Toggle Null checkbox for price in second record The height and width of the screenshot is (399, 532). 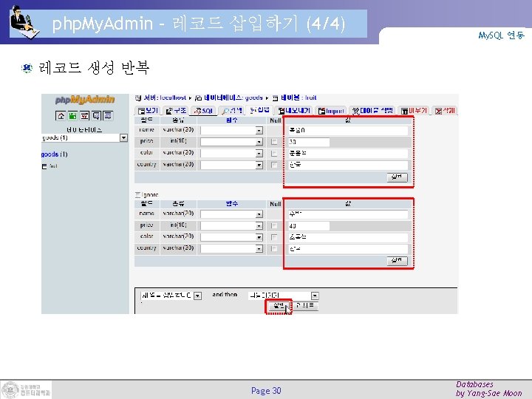coord(274,225)
